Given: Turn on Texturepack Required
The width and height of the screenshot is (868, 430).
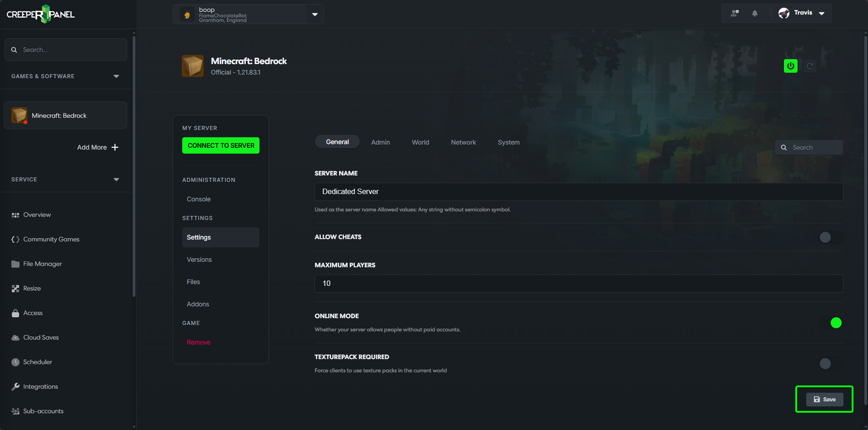Looking at the screenshot, I should [x=830, y=364].
